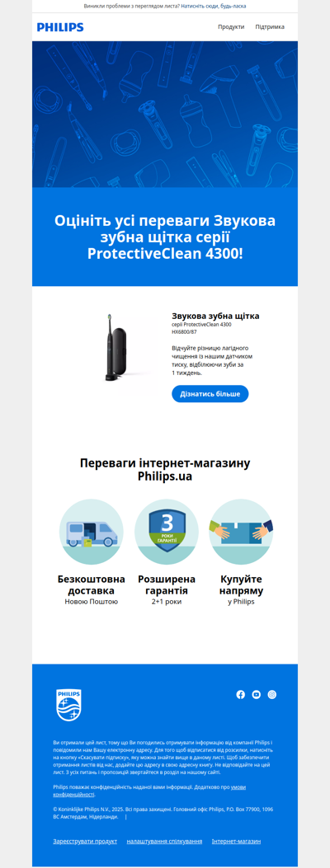330x868 pixels.
Task: Follow the Зареєструвати продукт link
Action: (85, 842)
